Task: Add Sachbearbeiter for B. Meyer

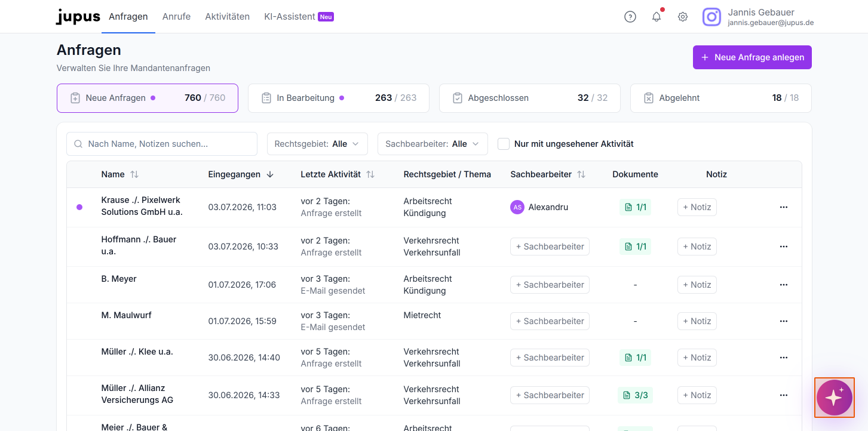Action: [550, 285]
